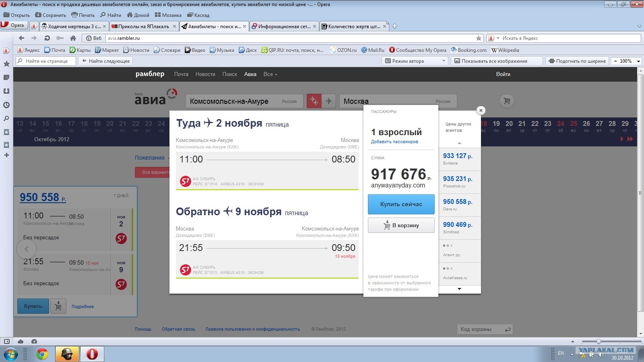Open the Режим автора dropdown
Image resolution: width=644 pixels, height=362 pixels.
(x=415, y=61)
